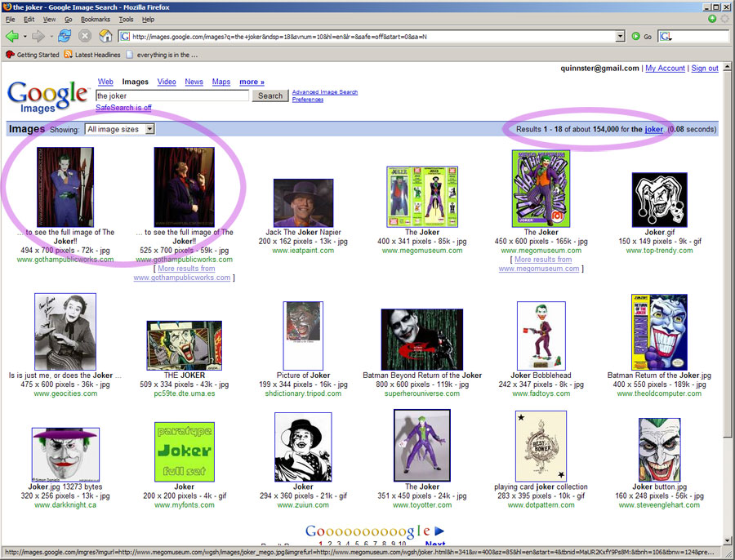The height and width of the screenshot is (560, 735).
Task: Open the forward history dropdown arrow
Action: coord(51,36)
